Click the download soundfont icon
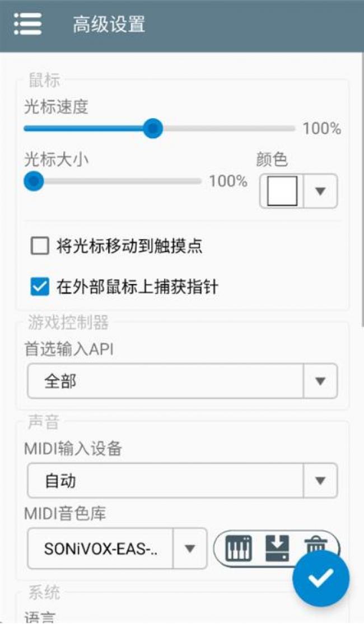Viewport: 364px width, 624px height. pos(277,548)
